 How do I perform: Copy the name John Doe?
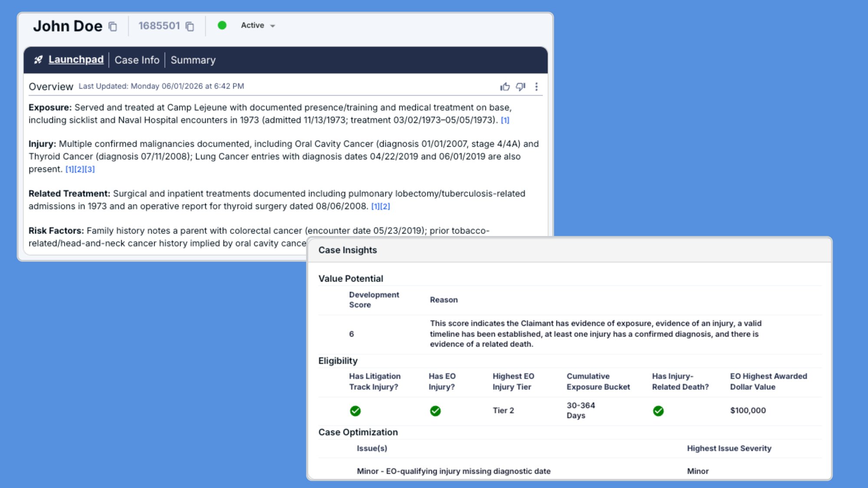[112, 26]
